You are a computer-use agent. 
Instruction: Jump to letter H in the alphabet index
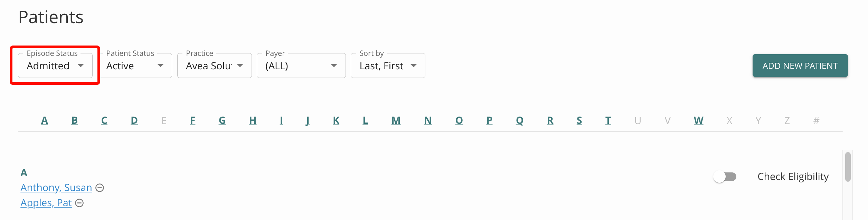click(253, 120)
